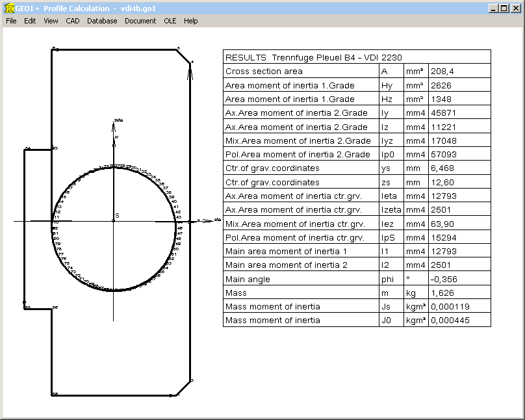This screenshot has height=420, width=525.
Task: Open the CAD menu
Action: (73, 21)
